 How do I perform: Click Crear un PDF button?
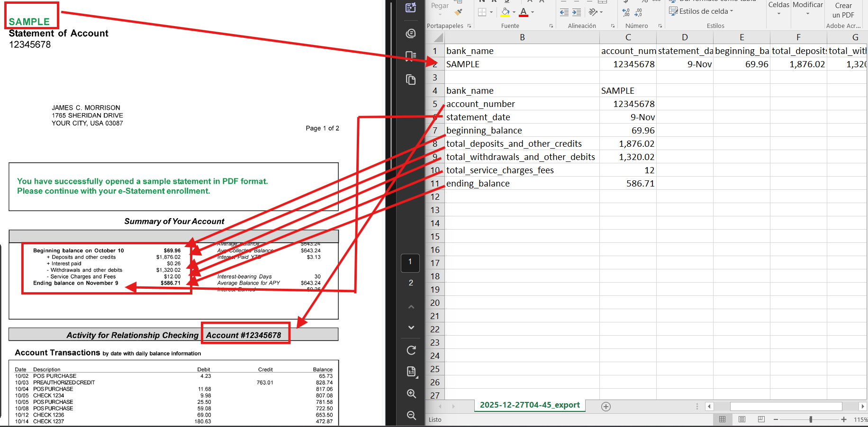pyautogui.click(x=843, y=10)
